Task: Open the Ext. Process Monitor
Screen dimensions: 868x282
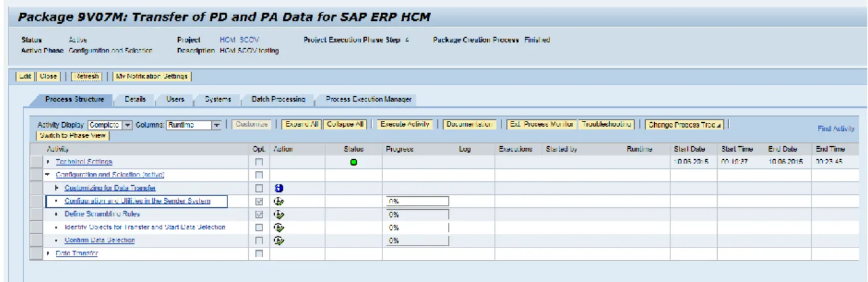Action: [541, 125]
